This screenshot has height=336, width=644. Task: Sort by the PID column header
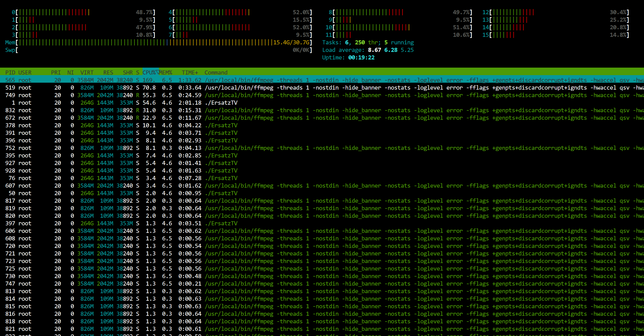coord(10,73)
